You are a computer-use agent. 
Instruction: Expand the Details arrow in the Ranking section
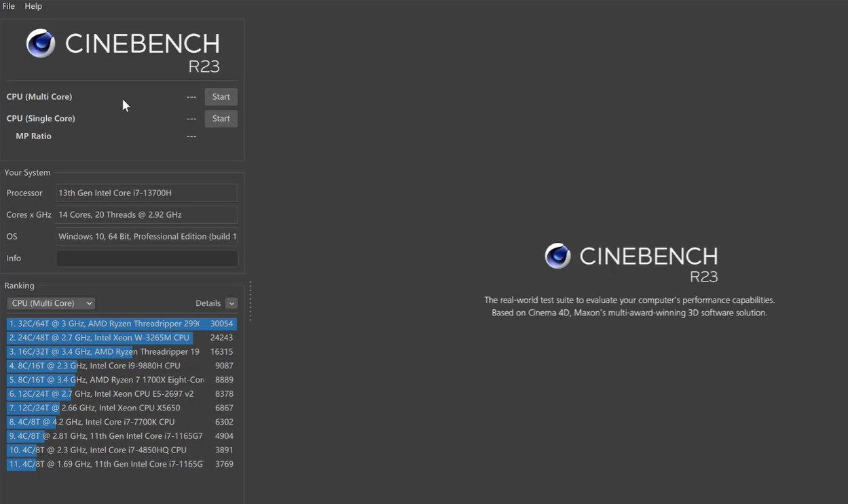[232, 303]
